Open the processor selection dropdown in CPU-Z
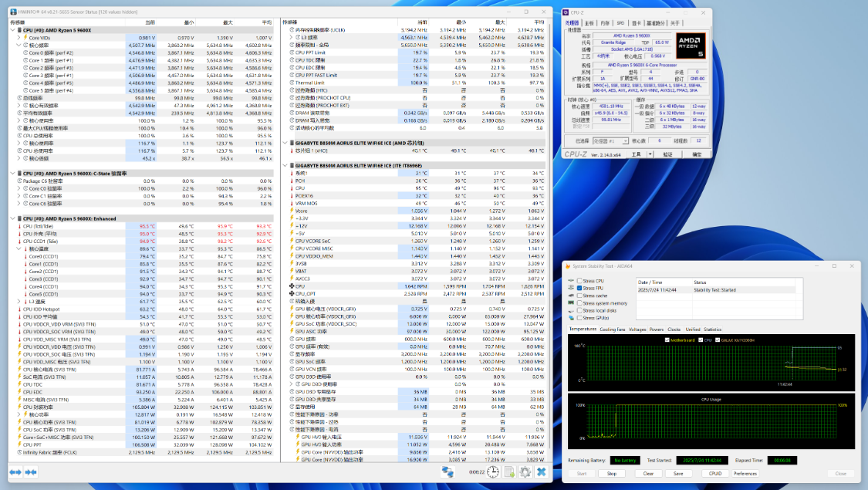Screen dimensions: 868x490 click(x=612, y=141)
